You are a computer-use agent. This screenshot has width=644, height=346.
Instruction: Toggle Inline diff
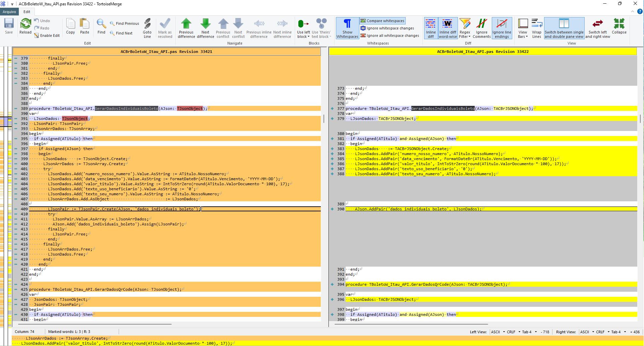[431, 28]
